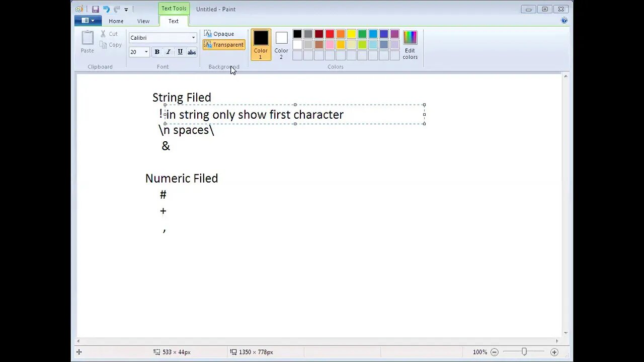Pick the white color swatch
The width and height of the screenshot is (644, 362).
(297, 45)
